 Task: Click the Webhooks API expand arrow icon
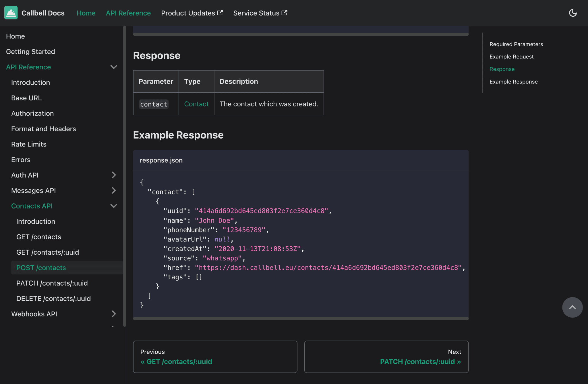tap(113, 314)
